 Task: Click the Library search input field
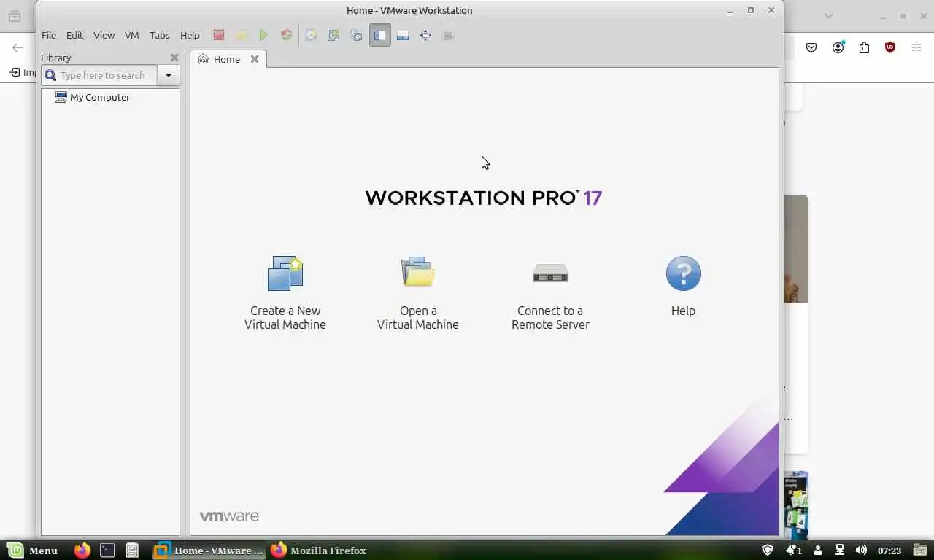coord(100,75)
